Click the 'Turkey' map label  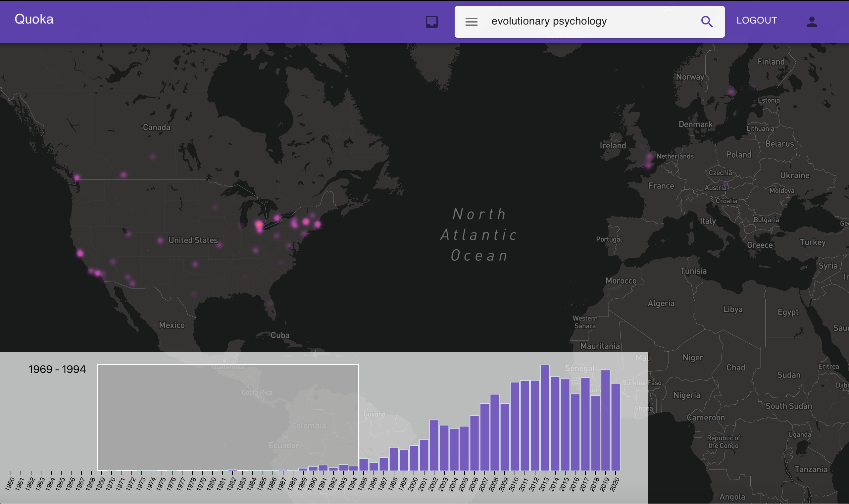pos(812,242)
